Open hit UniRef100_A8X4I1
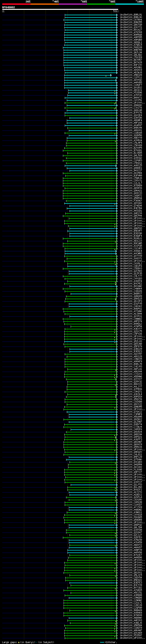The image size is (146, 644). point(131,90)
